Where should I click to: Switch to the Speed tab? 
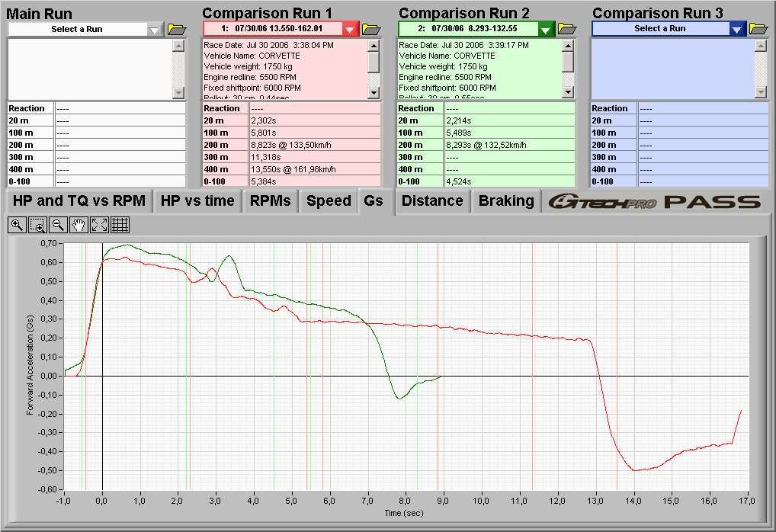(329, 201)
